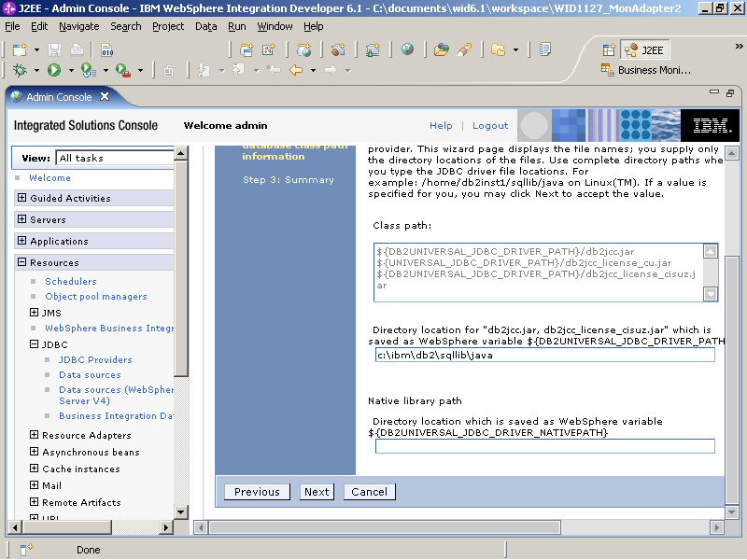Collapse the JDBC node
The width and height of the screenshot is (747, 560).
pyautogui.click(x=34, y=343)
